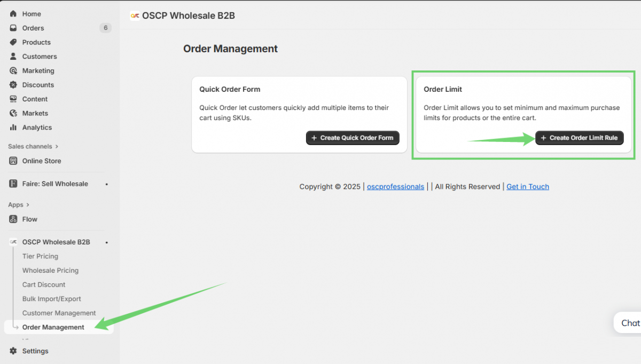The image size is (641, 364).
Task: Open the Settings gear icon
Action: (13, 351)
